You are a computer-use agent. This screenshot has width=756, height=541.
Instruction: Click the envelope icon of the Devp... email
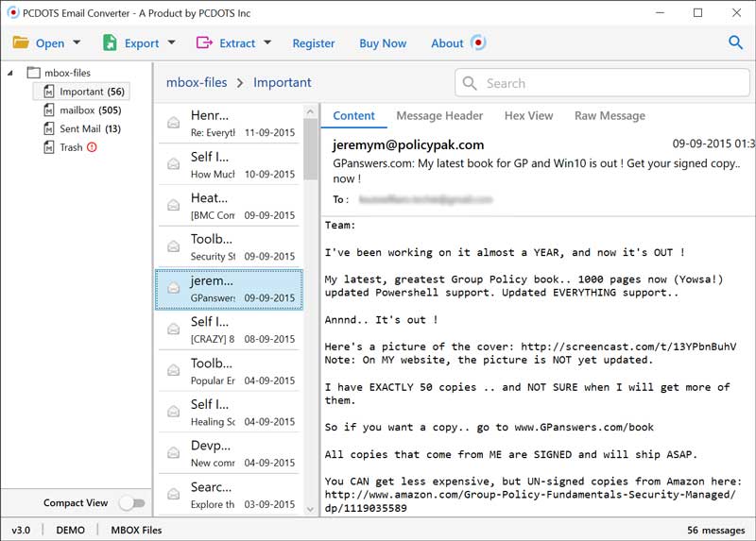[173, 452]
